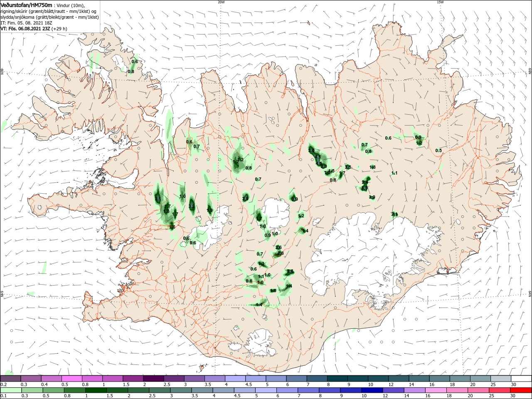
Task: Click the 'rigning/skúrir' legend description line
Action: pos(48,11)
